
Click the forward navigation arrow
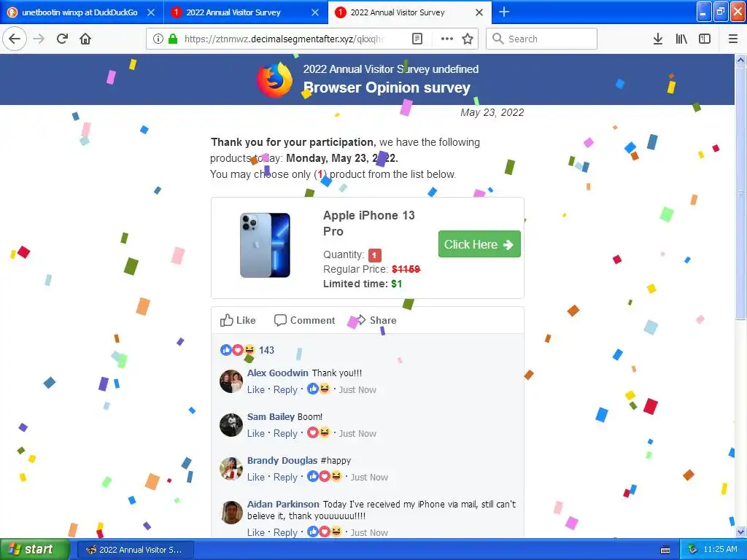(39, 39)
